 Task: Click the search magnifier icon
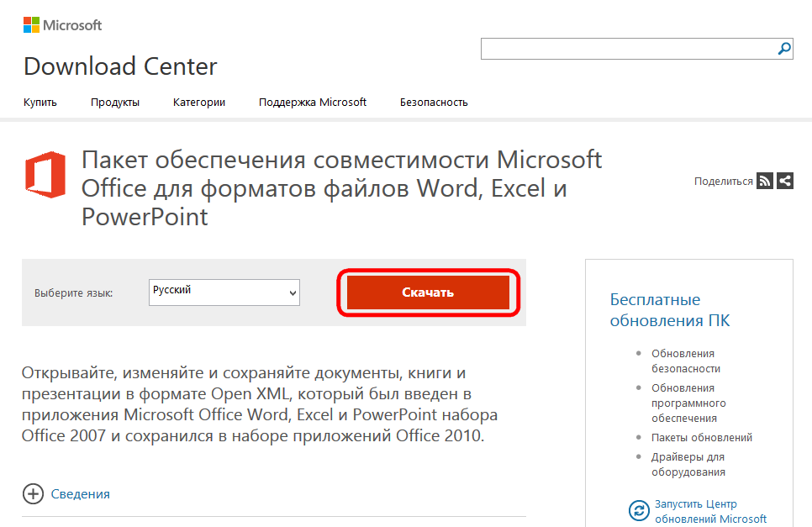(784, 49)
